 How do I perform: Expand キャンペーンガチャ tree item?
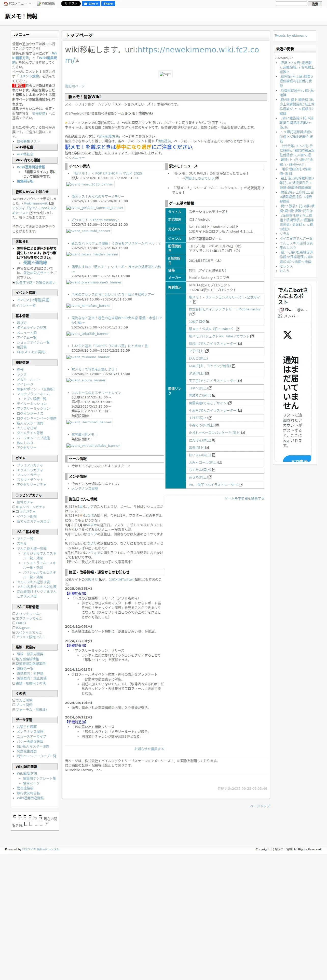click(x=14, y=507)
